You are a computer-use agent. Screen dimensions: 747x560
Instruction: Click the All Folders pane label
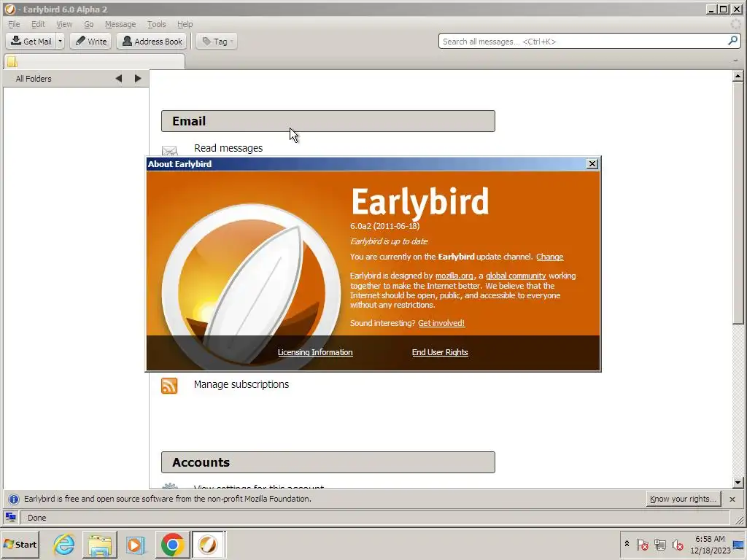tap(34, 79)
